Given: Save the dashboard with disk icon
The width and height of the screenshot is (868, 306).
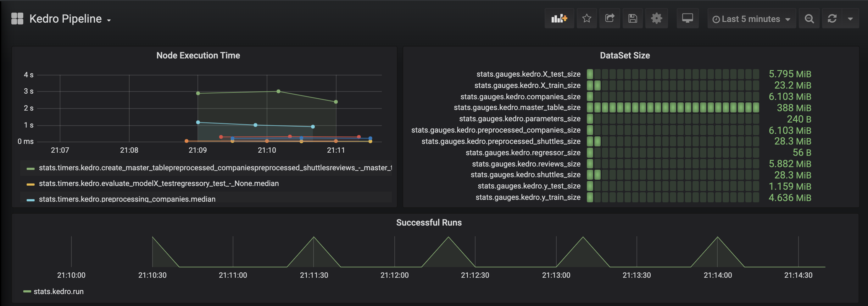Looking at the screenshot, I should [x=632, y=19].
